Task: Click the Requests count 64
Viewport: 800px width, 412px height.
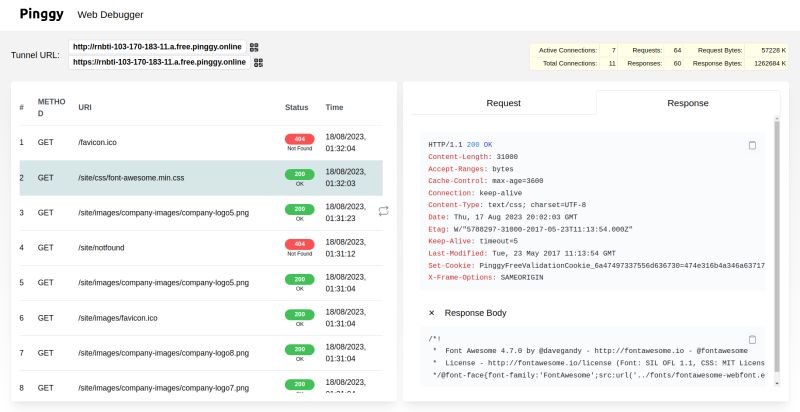Action: click(x=677, y=50)
